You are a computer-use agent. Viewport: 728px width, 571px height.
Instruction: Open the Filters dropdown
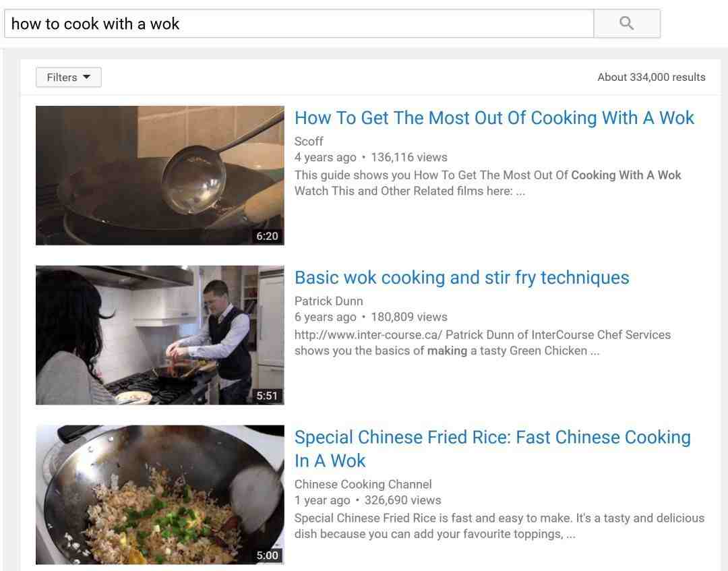(69, 77)
